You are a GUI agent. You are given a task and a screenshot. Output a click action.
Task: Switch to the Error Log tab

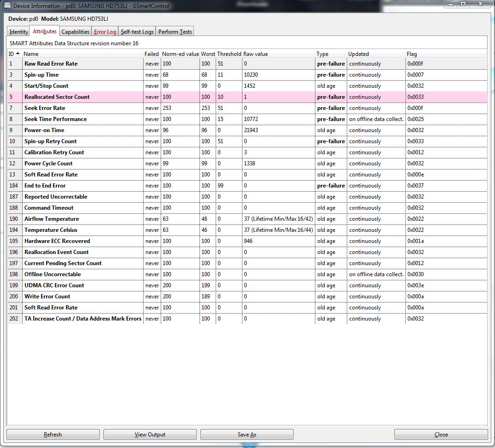105,31
